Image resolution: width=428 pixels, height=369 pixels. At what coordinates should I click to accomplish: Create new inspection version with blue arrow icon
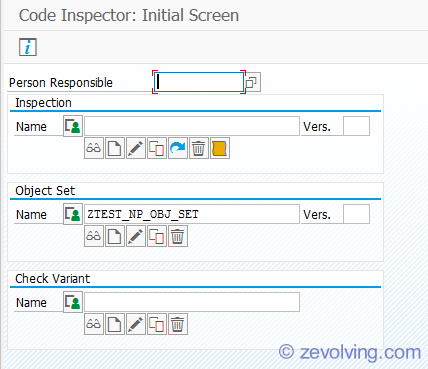pyautogui.click(x=178, y=148)
